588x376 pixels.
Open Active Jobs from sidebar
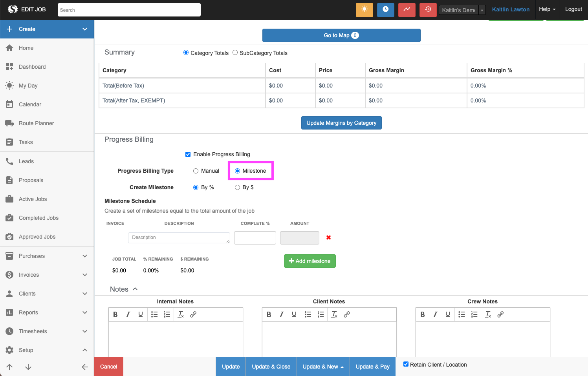(33, 199)
